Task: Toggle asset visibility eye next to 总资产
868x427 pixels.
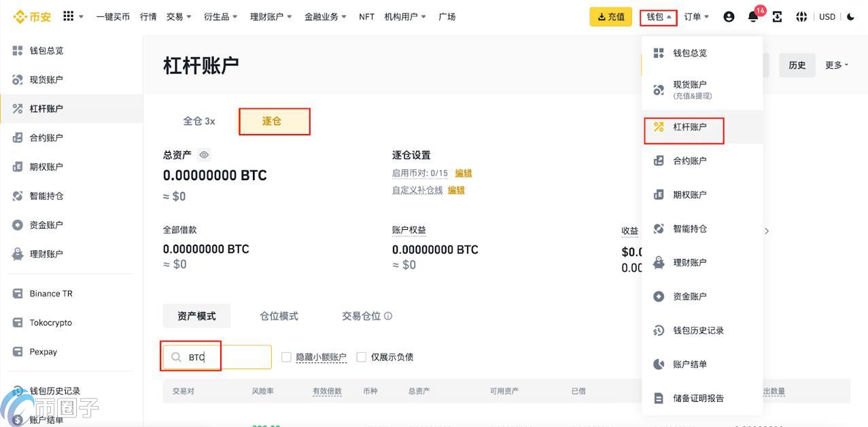Action: click(203, 154)
